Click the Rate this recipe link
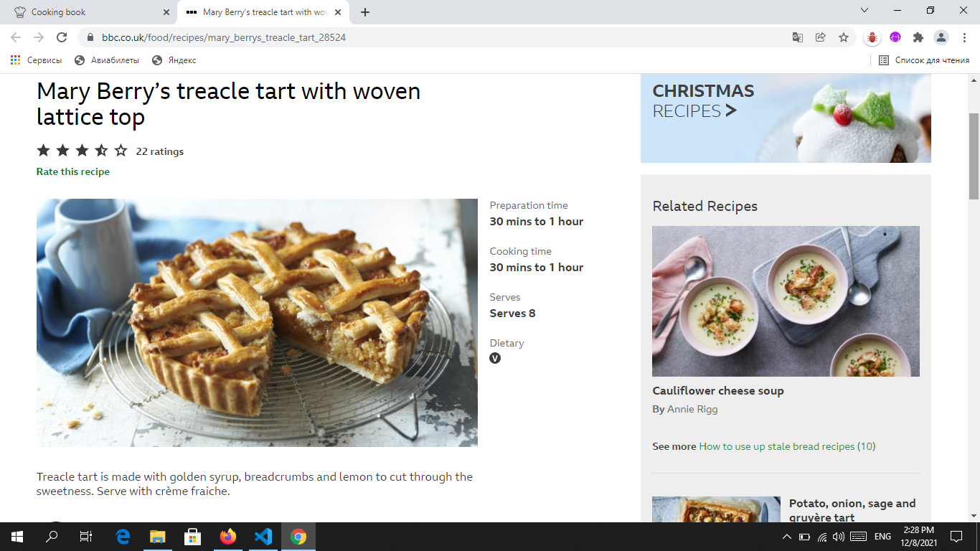This screenshot has width=980, height=551. [72, 171]
